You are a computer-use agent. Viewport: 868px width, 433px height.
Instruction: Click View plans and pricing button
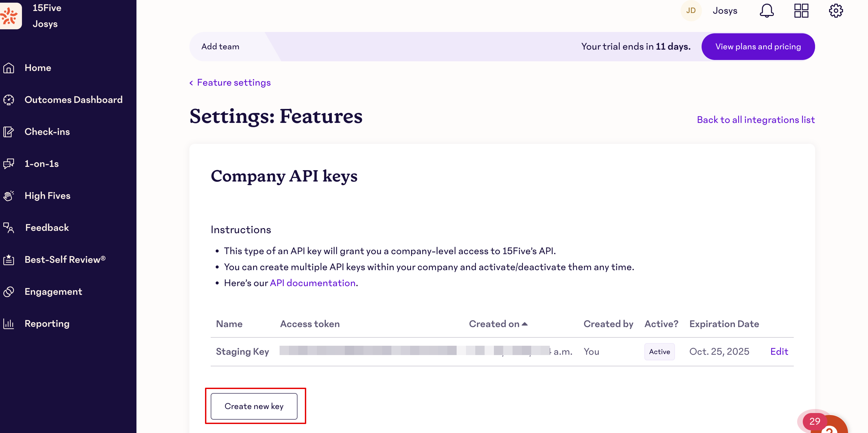point(758,47)
